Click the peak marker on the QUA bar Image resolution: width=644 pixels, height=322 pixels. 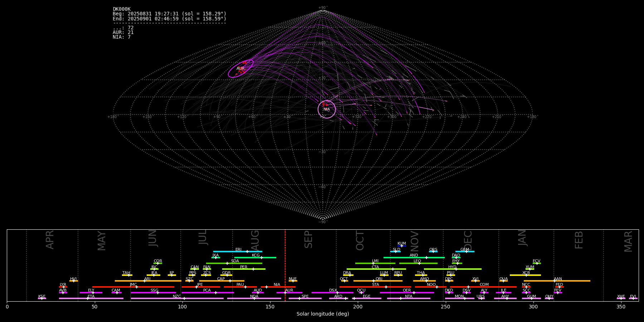[503, 281]
